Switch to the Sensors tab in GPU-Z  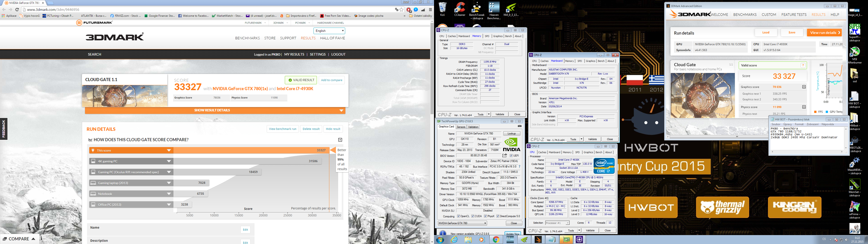(x=461, y=127)
